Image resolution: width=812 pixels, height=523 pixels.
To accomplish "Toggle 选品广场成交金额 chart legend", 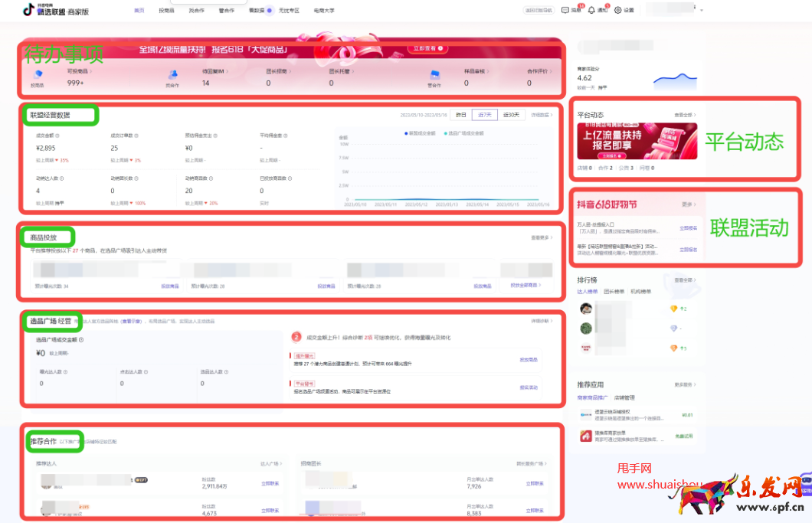I will 464,133.
